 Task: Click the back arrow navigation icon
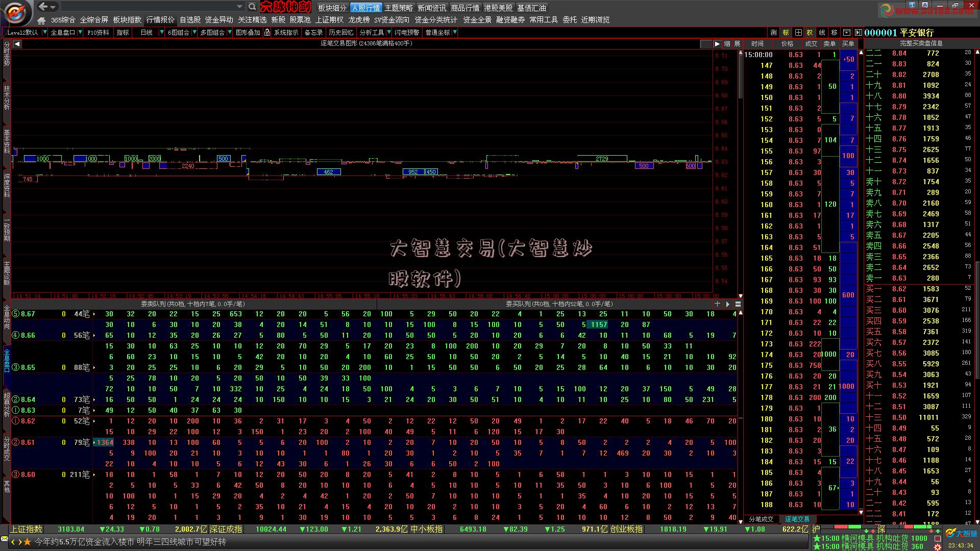coord(43,7)
